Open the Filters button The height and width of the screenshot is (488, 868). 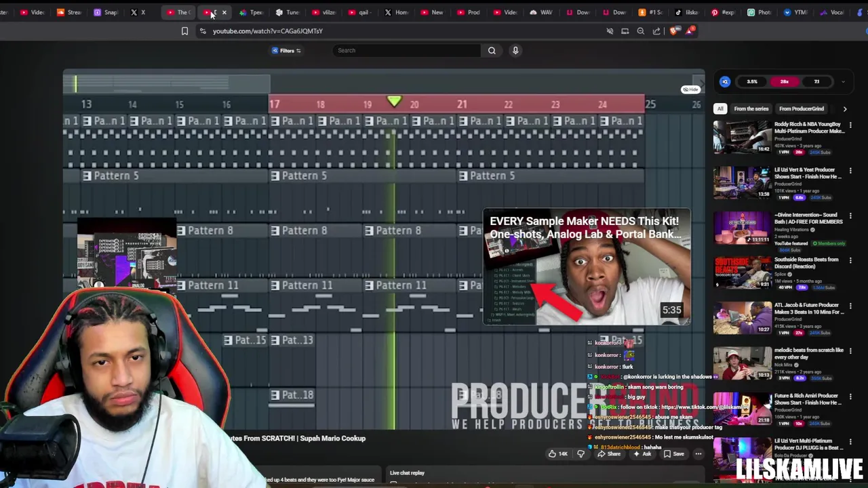pyautogui.click(x=286, y=50)
